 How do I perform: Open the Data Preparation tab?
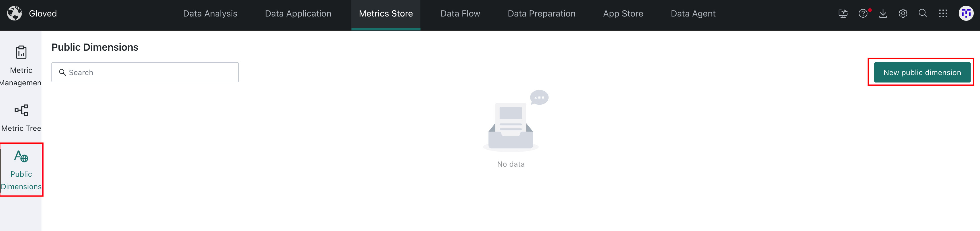(541, 14)
